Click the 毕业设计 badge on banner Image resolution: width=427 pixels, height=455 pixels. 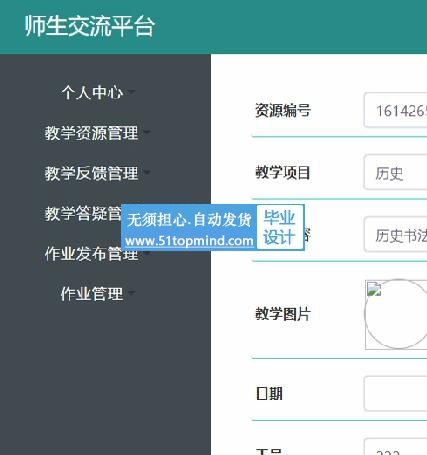click(279, 227)
